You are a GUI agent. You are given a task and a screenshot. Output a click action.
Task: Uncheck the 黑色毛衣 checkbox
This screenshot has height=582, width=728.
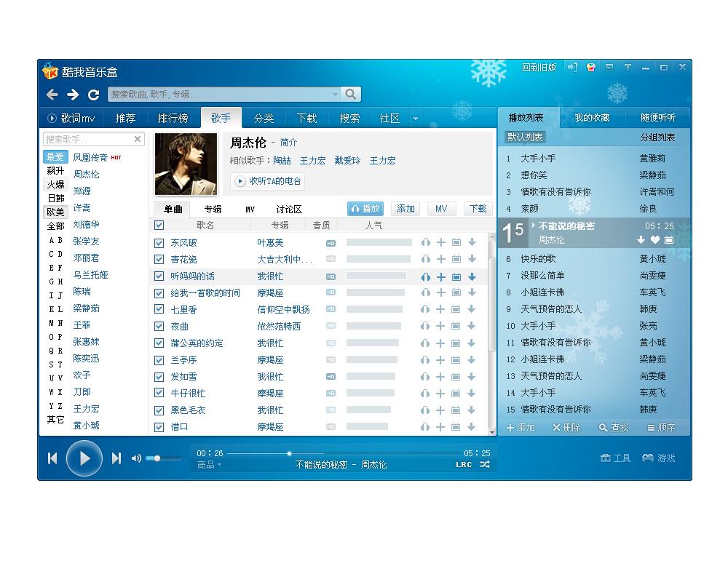pyautogui.click(x=159, y=410)
